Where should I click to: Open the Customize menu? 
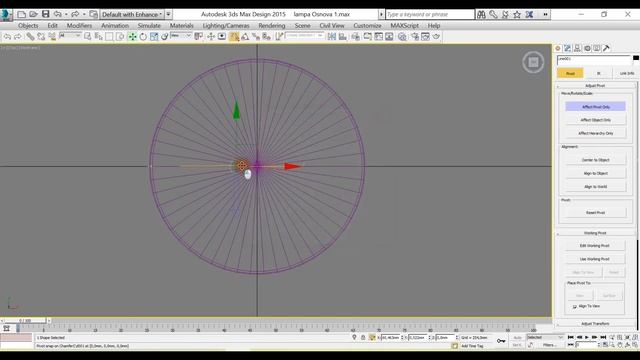[x=367, y=26]
